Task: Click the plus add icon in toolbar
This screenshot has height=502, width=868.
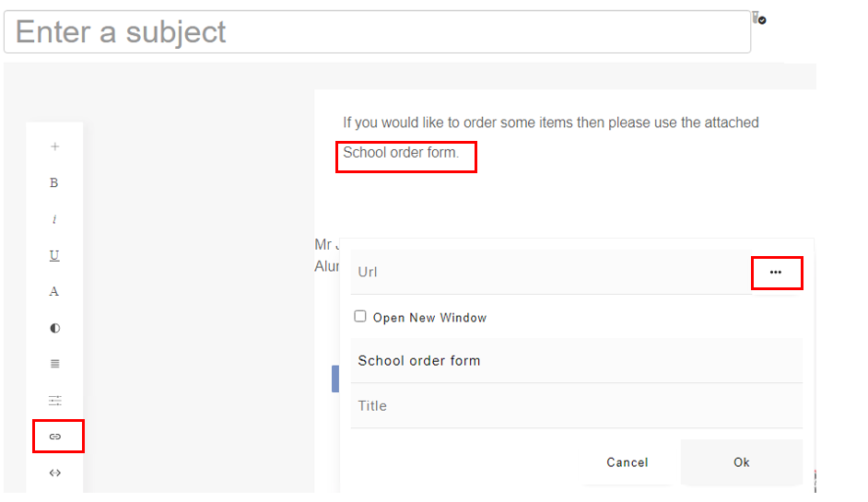Action: tap(54, 146)
